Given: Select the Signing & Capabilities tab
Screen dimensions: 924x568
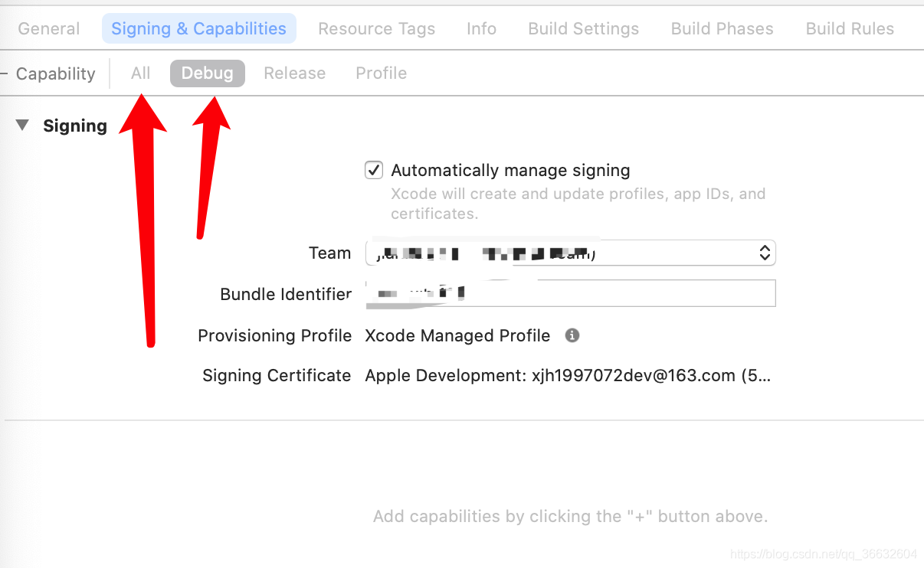Looking at the screenshot, I should pyautogui.click(x=198, y=28).
